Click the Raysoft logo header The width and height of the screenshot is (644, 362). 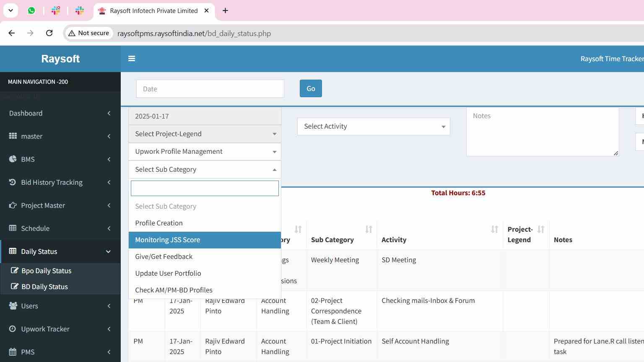[x=60, y=59]
